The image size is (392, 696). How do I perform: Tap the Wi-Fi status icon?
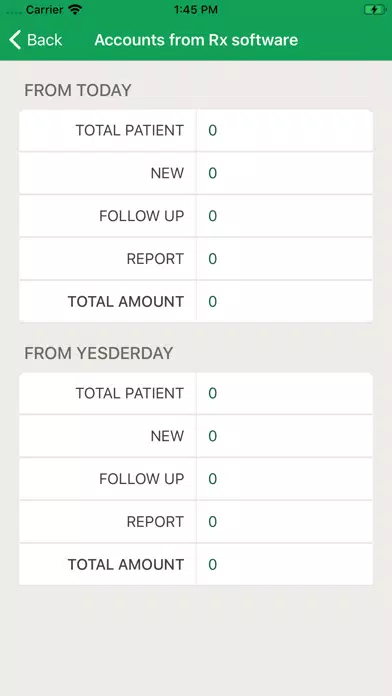(x=75, y=9)
